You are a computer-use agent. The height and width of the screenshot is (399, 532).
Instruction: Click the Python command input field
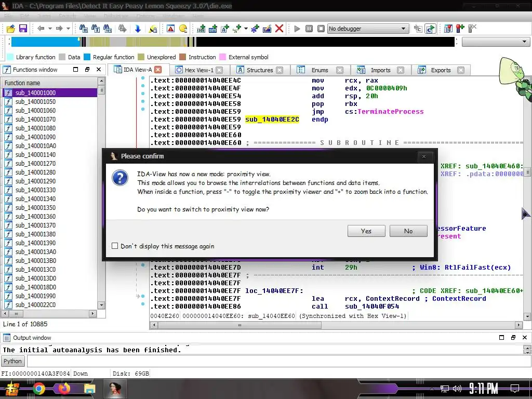click(x=279, y=361)
